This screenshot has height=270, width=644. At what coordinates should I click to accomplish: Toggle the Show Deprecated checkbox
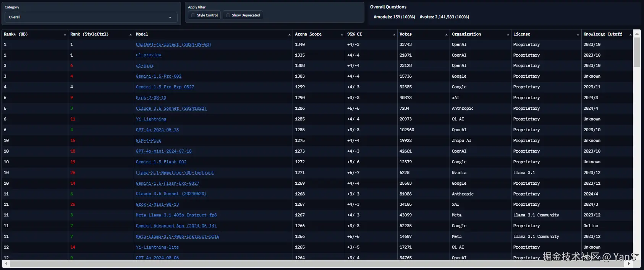coord(228,15)
